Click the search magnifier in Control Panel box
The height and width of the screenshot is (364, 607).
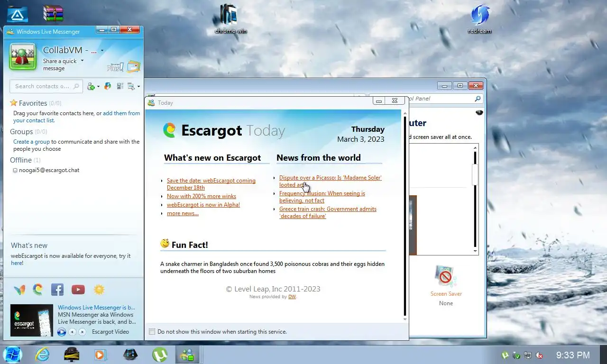click(x=478, y=99)
